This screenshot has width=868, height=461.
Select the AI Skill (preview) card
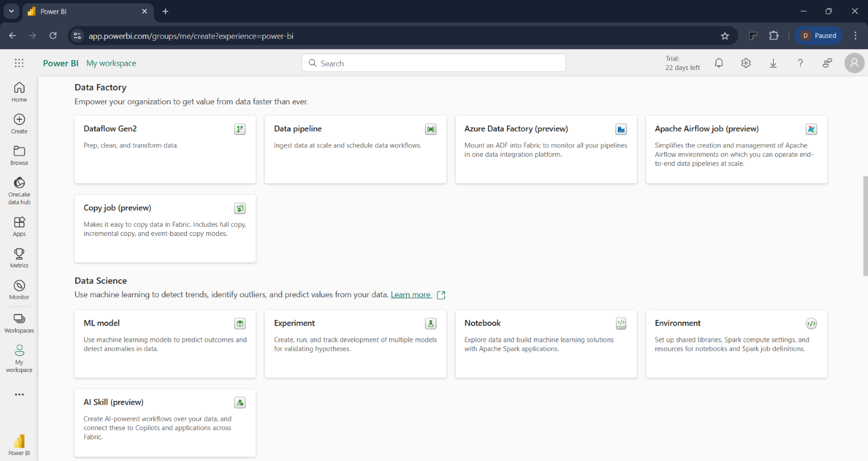(165, 423)
